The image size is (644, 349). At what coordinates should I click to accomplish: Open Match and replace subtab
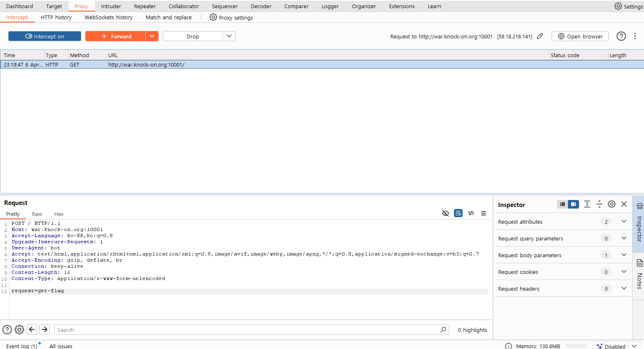click(x=168, y=17)
